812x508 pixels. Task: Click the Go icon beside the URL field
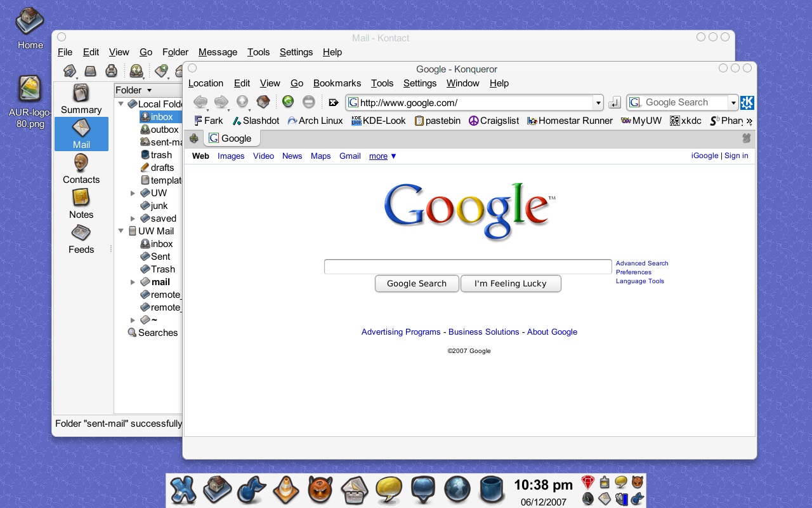coord(614,102)
